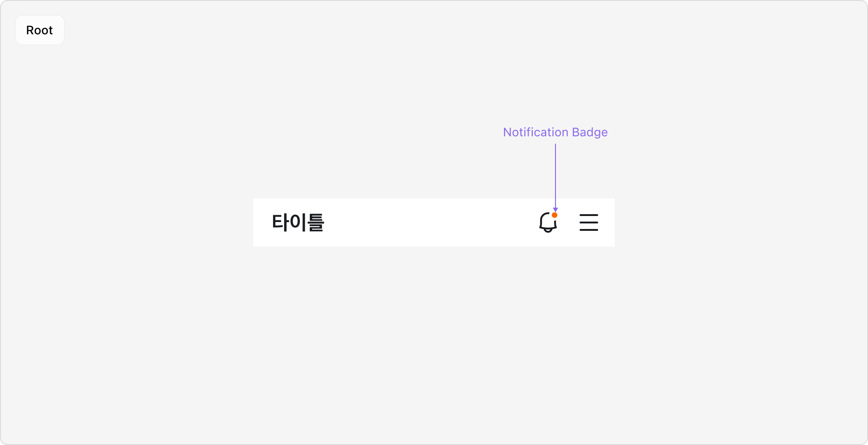Click the purple annotation arrow
The image size is (868, 445).
[555, 176]
